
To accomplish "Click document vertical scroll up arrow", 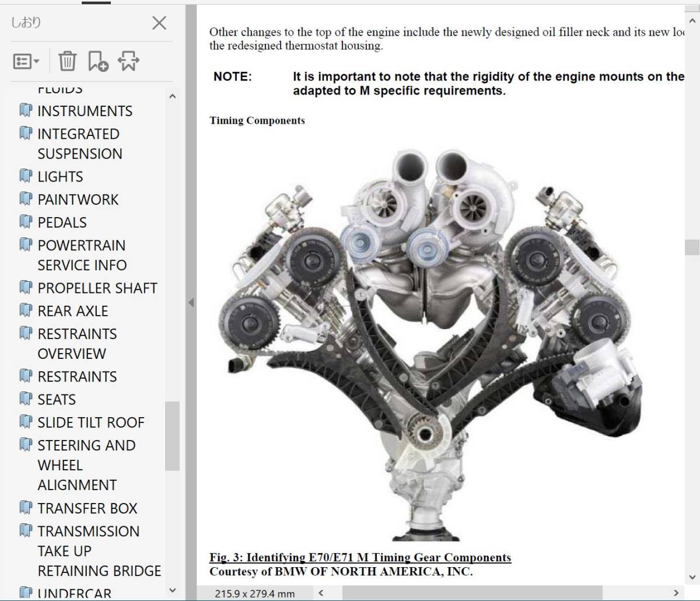I will (692, 22).
